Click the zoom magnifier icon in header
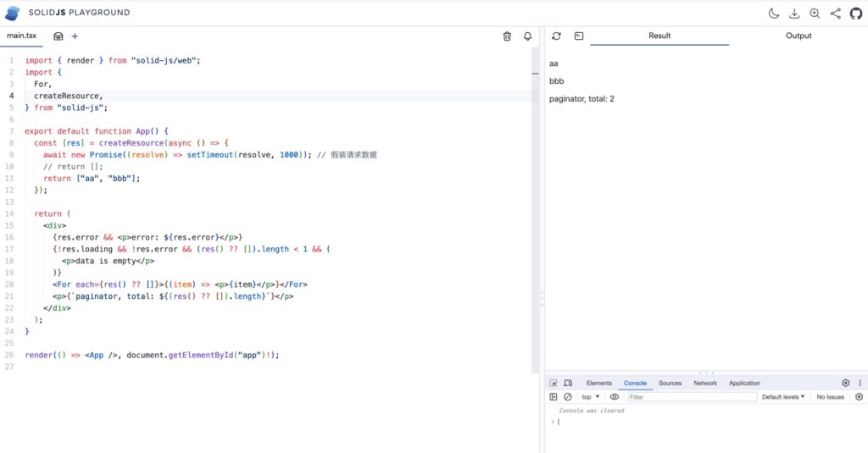 (x=815, y=14)
